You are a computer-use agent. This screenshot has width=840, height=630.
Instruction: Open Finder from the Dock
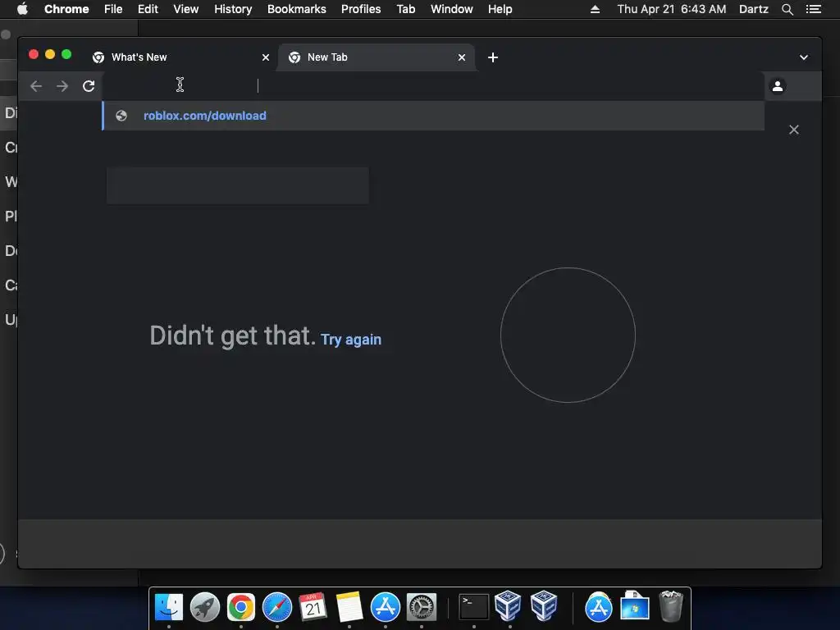click(169, 608)
